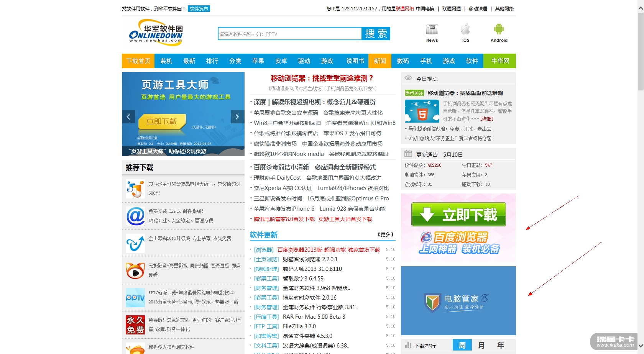Open the 热点关注 headline link

point(465,93)
